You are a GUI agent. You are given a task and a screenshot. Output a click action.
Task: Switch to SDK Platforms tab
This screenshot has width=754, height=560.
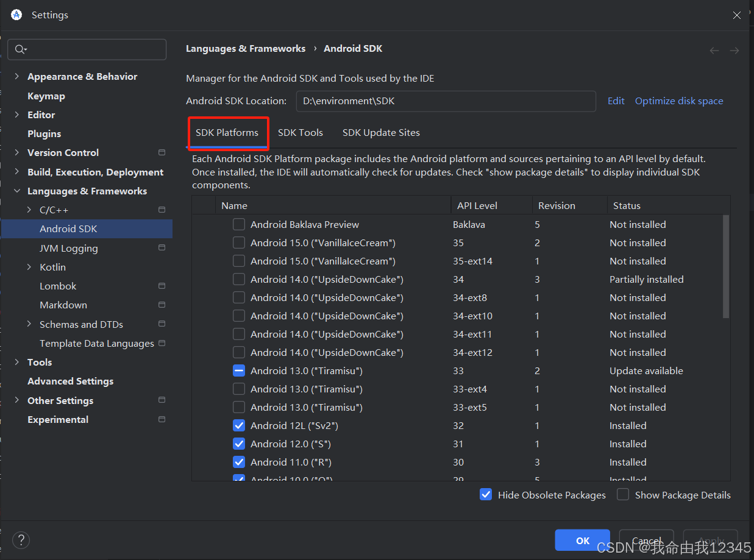point(227,132)
